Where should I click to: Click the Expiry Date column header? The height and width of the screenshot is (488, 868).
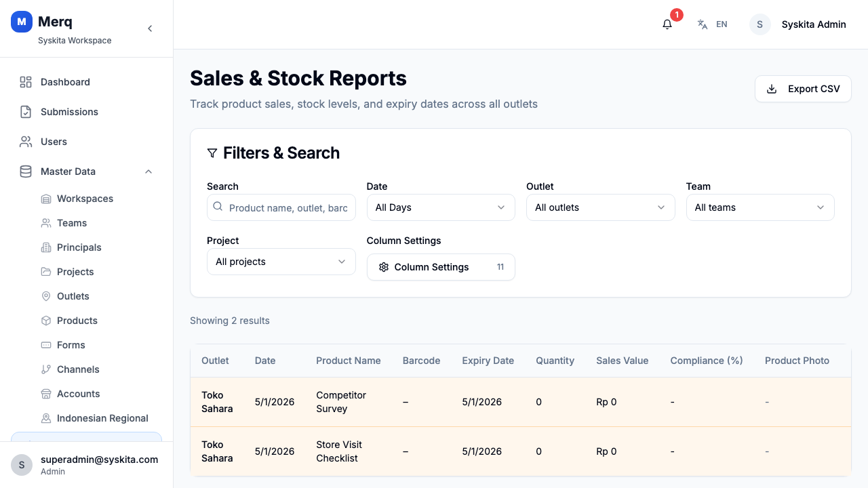pos(488,361)
